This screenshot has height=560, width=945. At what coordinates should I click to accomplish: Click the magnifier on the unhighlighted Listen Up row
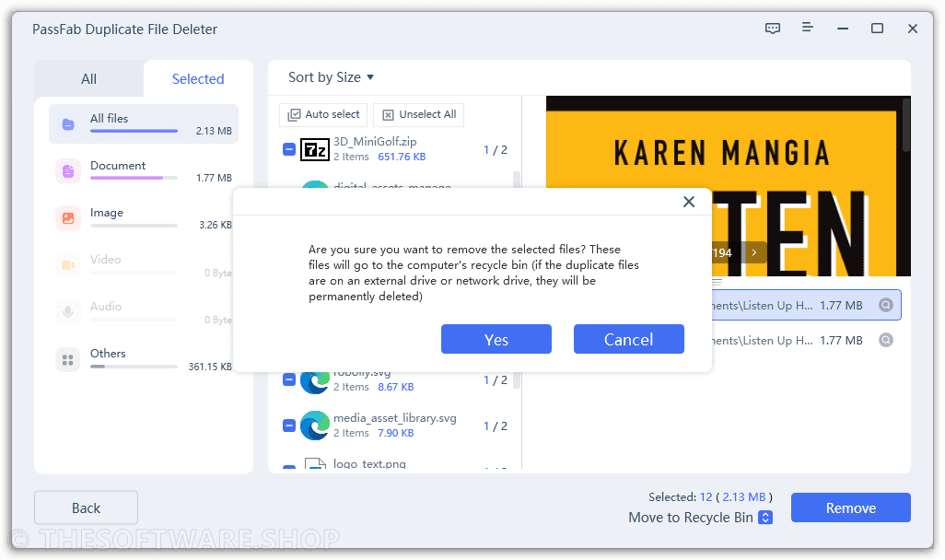click(x=885, y=340)
